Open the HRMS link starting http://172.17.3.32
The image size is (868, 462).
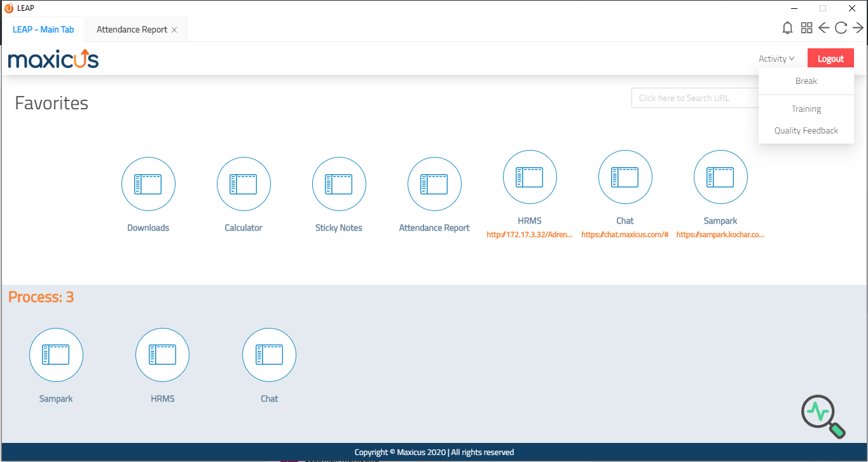point(530,234)
